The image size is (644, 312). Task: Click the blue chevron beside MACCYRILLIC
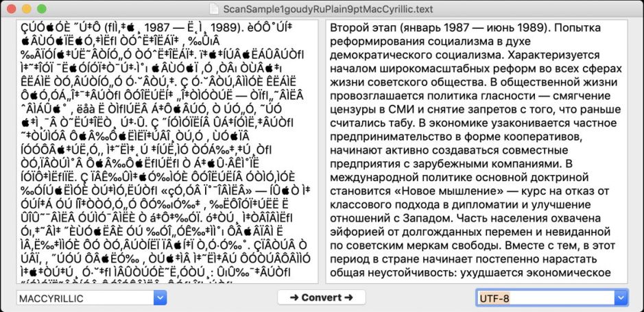click(160, 298)
